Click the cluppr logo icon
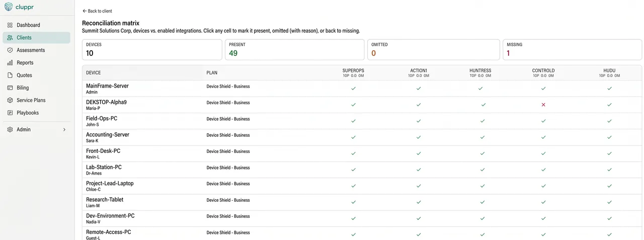Screen dimensions: 644x240 9,7
